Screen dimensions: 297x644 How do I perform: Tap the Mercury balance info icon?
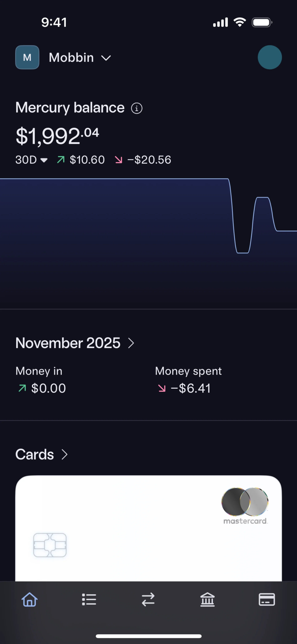point(137,108)
